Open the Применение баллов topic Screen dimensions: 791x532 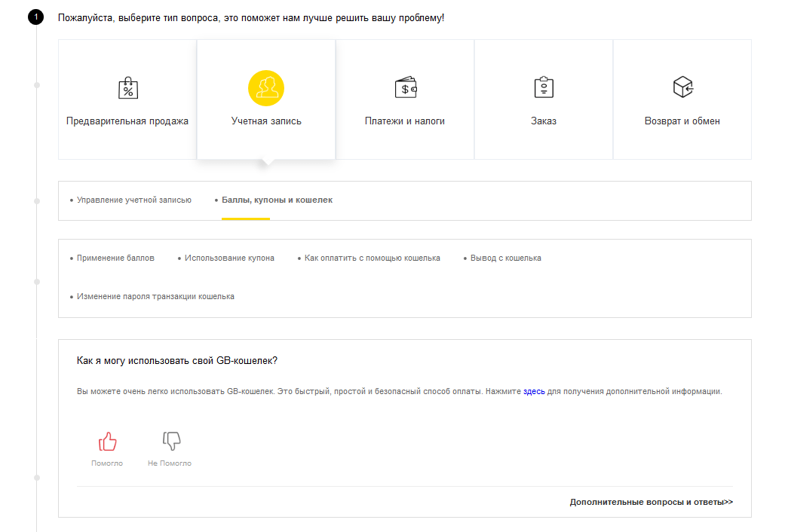[115, 258]
